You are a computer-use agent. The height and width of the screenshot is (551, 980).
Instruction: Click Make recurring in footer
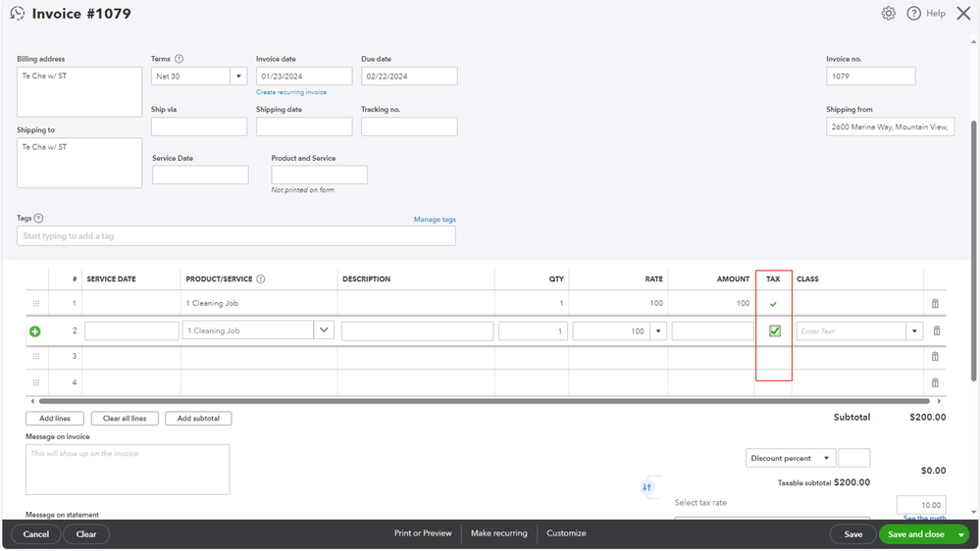[x=498, y=533]
